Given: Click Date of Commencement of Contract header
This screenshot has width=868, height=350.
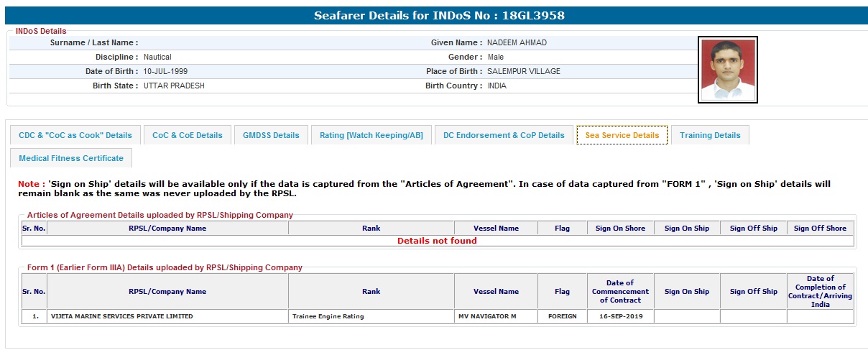Looking at the screenshot, I should coord(620,291).
